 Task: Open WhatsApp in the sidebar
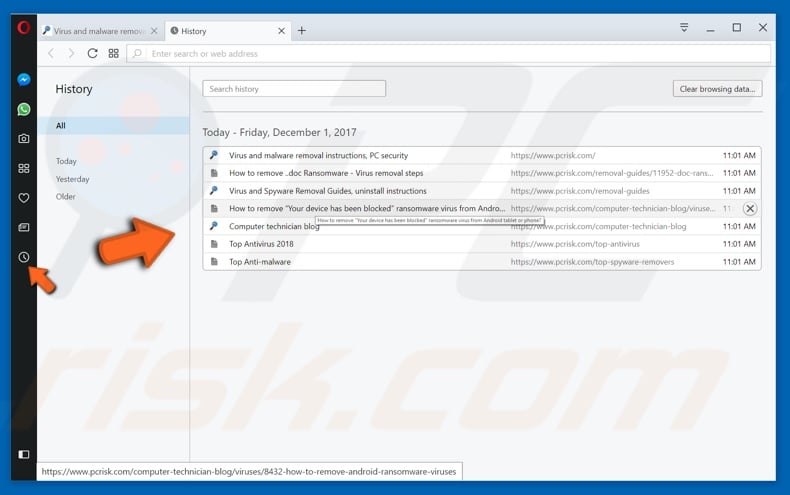(x=24, y=109)
